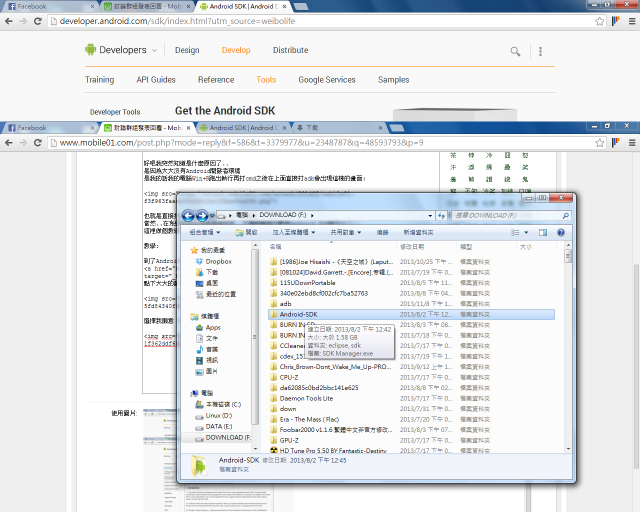Switch to Facebook tab in the top Chrome window

51,7
